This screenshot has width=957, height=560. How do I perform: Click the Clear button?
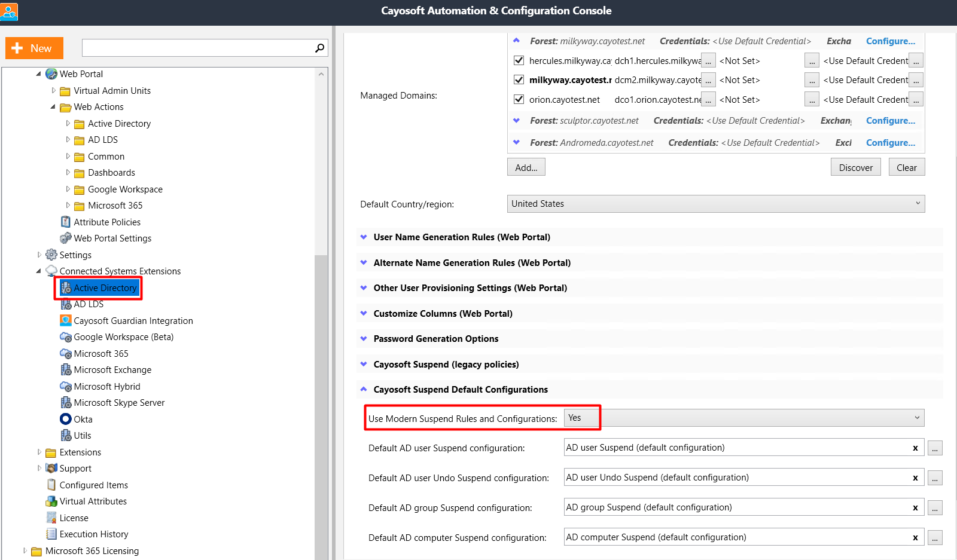[907, 167]
